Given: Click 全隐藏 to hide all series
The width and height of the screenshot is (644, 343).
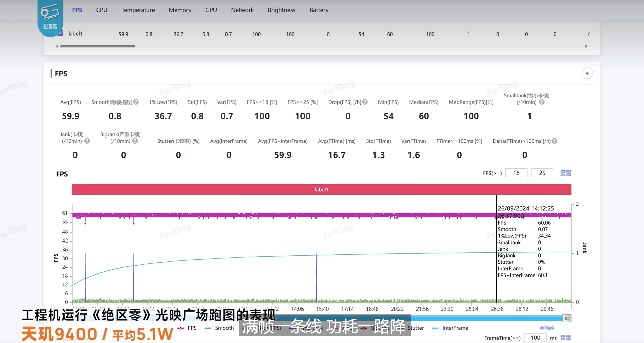Looking at the screenshot, I should pos(547,328).
